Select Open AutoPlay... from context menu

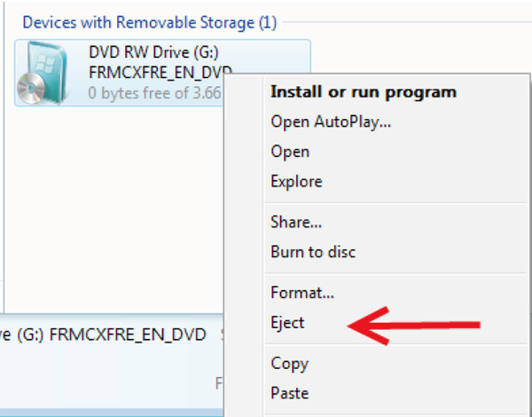[x=331, y=122]
